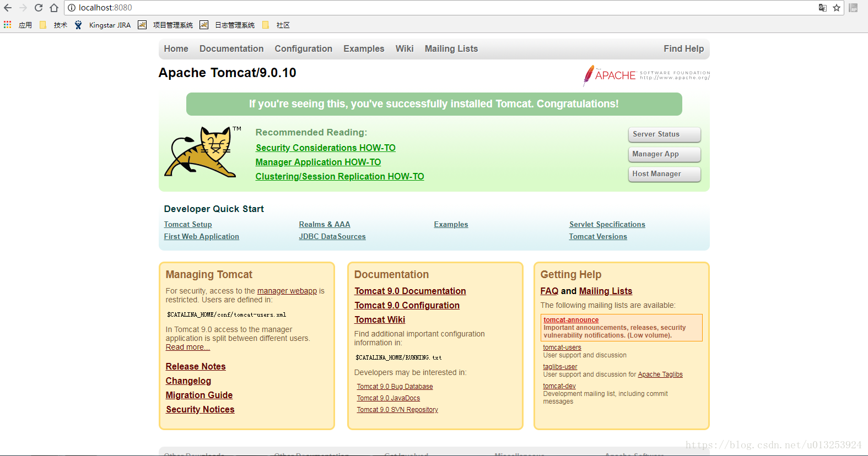Open the Kingstar JIRA bookmark
The height and width of the screenshot is (456, 868).
pyautogui.click(x=104, y=25)
